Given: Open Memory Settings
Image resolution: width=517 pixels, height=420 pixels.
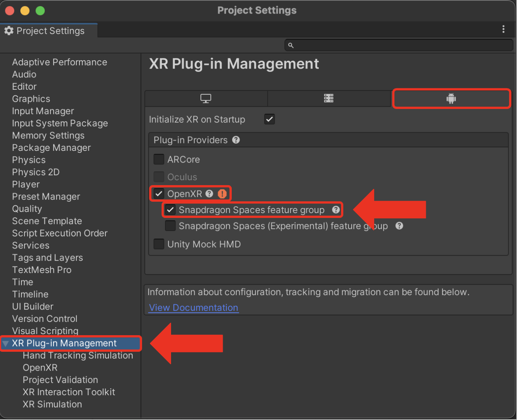Looking at the screenshot, I should [48, 135].
